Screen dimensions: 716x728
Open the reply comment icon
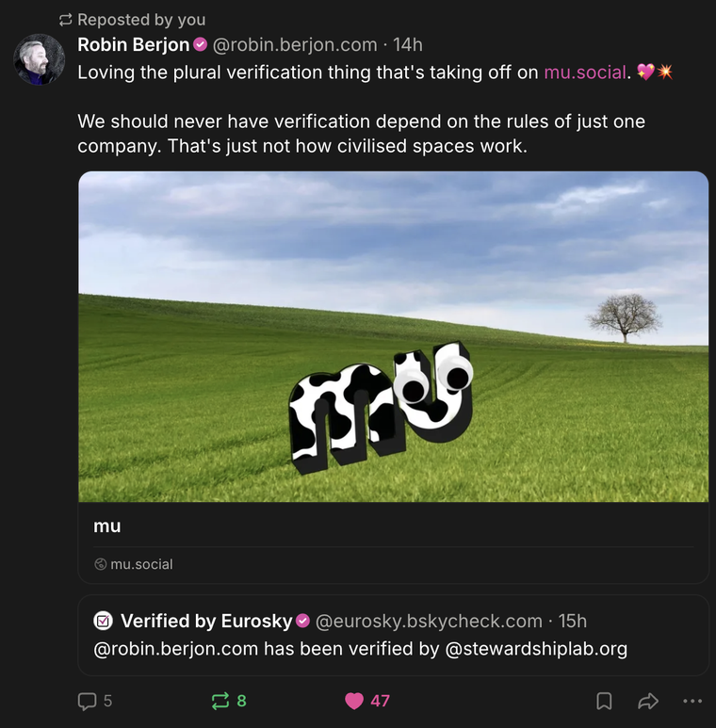point(87,701)
